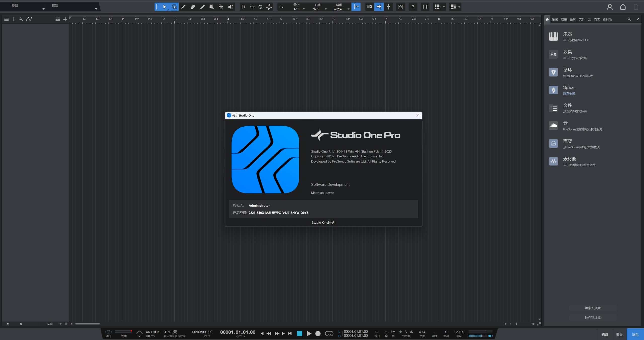Open the grid view dropdown arrow

point(444,7)
